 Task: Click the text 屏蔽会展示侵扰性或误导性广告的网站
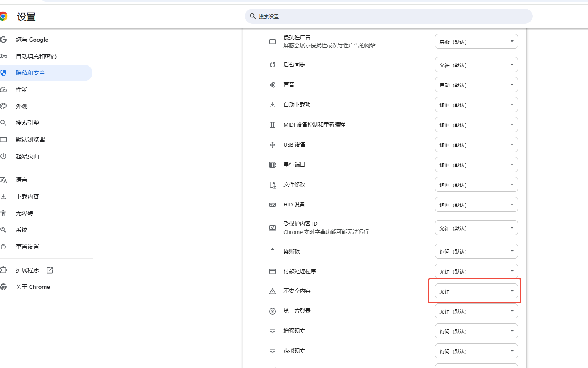coord(330,45)
